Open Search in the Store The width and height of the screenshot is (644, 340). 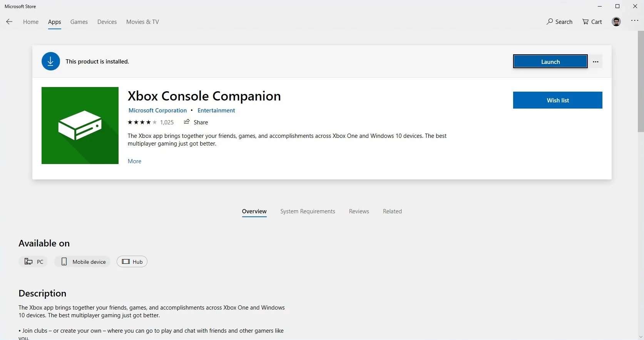click(559, 22)
